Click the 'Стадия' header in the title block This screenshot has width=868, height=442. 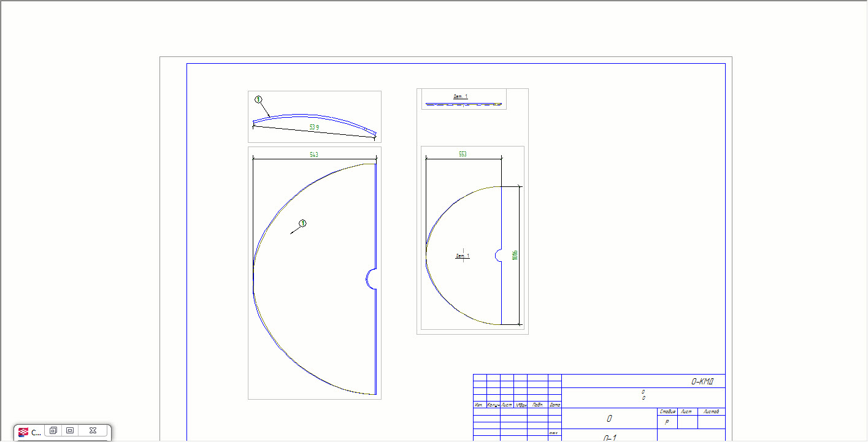point(667,411)
